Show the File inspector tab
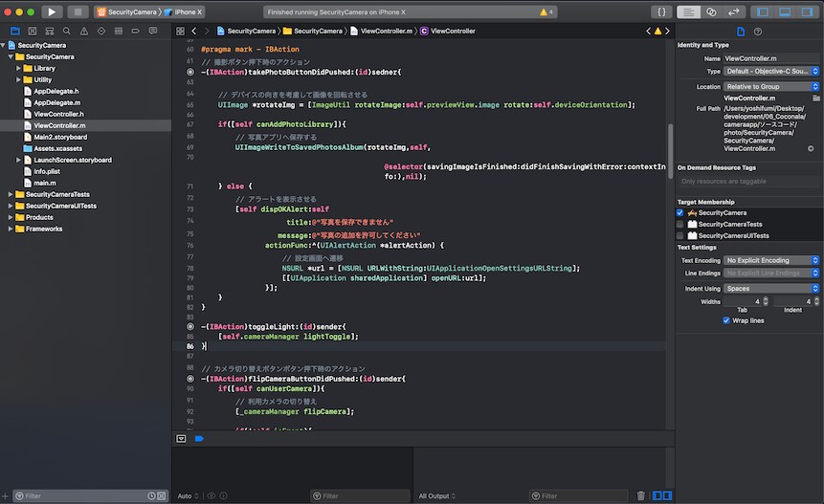 [741, 32]
